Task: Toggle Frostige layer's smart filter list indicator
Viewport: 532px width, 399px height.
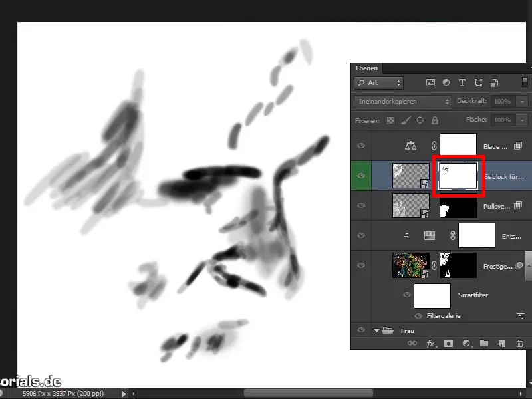Action: pos(519,265)
